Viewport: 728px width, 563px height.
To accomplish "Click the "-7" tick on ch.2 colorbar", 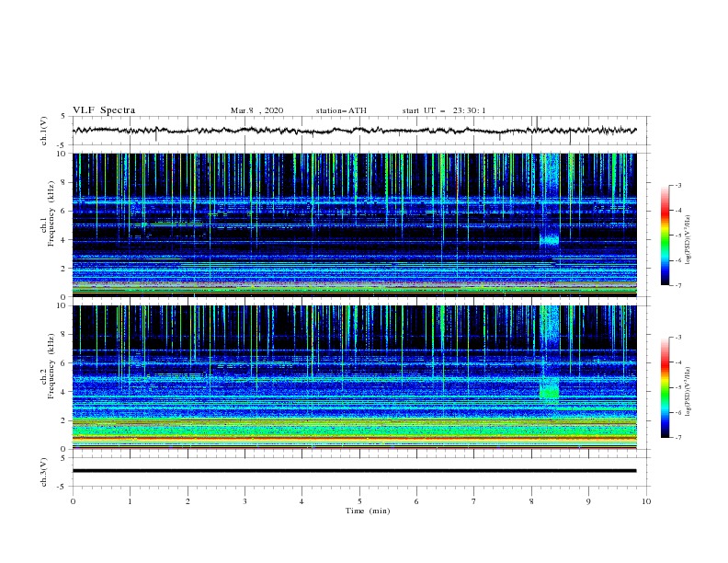I will tap(677, 438).
